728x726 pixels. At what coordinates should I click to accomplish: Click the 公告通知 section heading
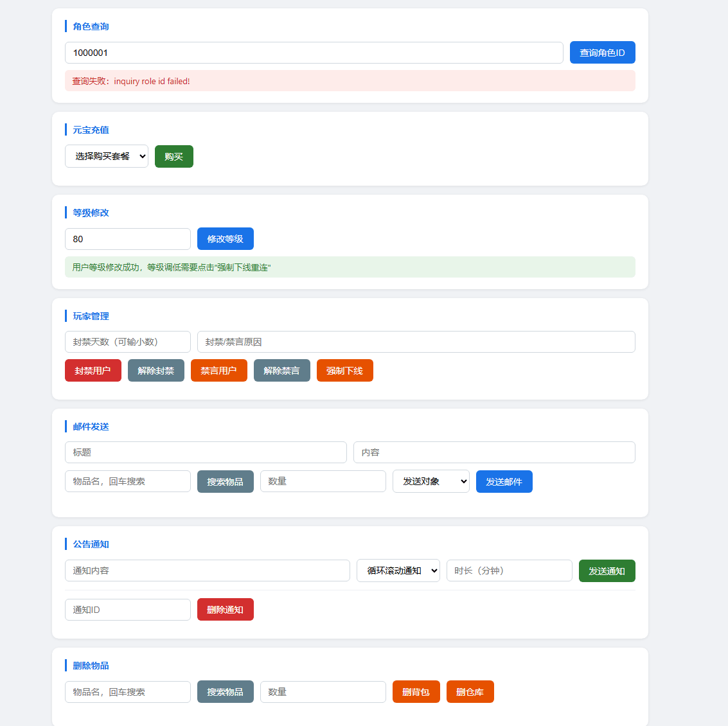click(91, 544)
